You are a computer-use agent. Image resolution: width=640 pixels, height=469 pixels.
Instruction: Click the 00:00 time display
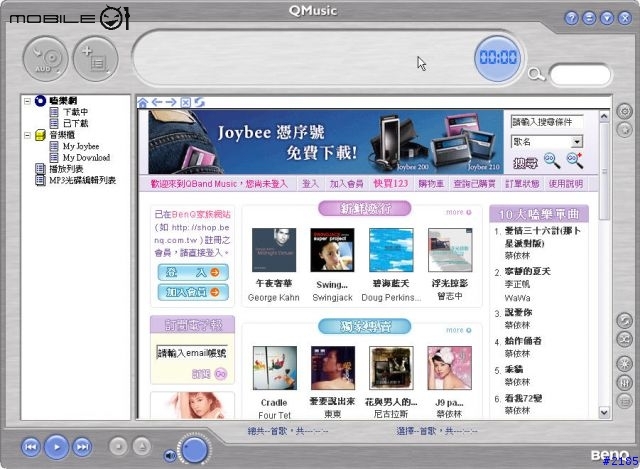pyautogui.click(x=498, y=58)
